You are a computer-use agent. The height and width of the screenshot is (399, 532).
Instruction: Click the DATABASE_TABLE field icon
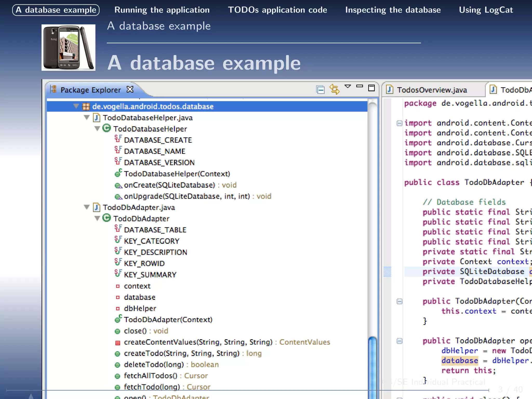(118, 229)
